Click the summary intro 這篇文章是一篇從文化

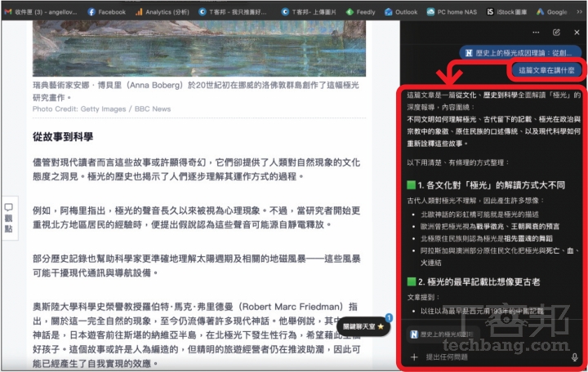click(x=494, y=101)
